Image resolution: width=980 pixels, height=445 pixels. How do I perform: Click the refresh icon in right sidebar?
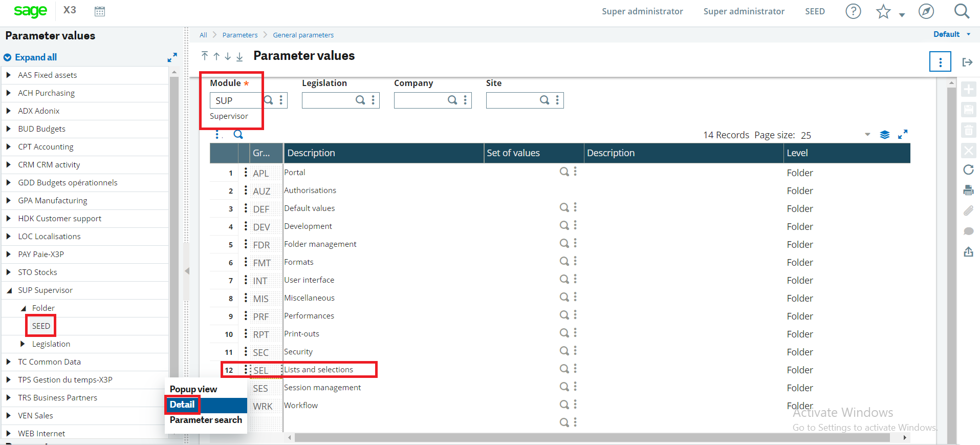pyautogui.click(x=968, y=169)
